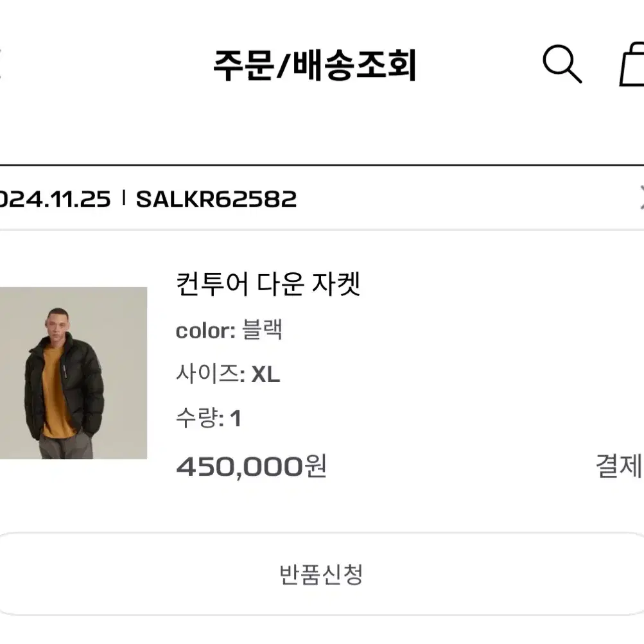This screenshot has width=644, height=644.
Task: Select the order date 2024.11.25
Action: pyautogui.click(x=55, y=199)
